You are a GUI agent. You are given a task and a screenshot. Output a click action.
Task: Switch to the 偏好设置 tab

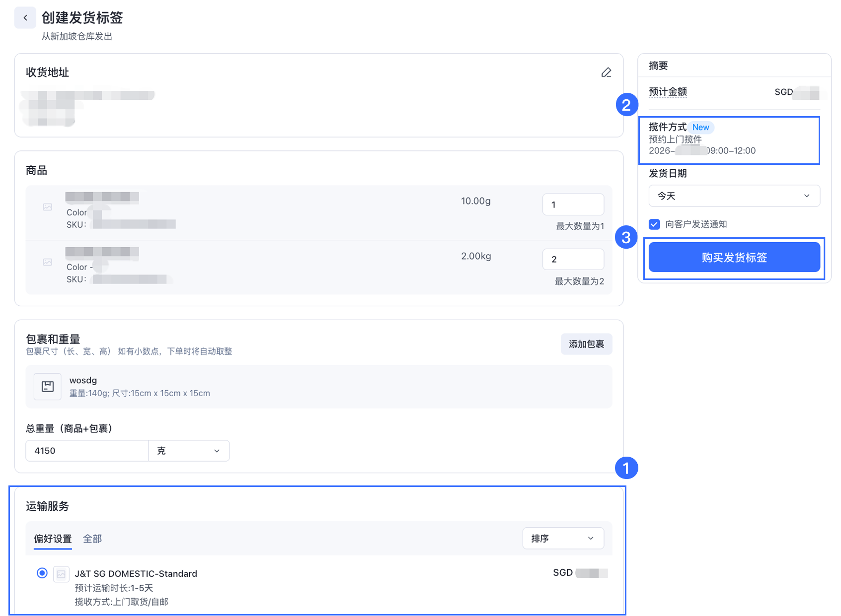click(53, 539)
